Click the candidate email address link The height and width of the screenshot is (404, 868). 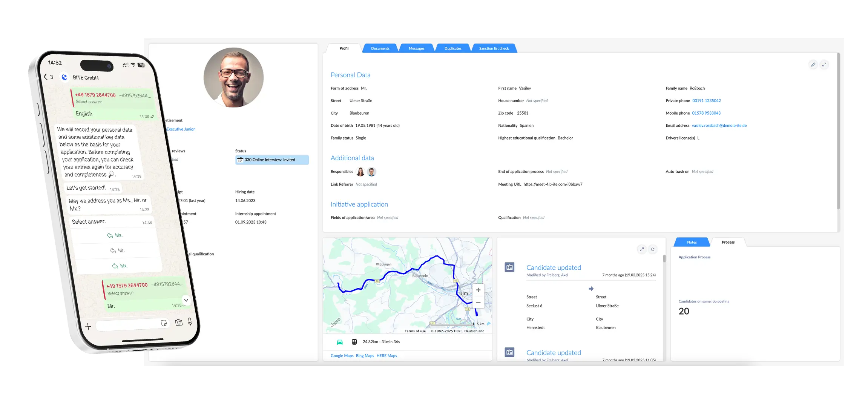[x=719, y=126]
